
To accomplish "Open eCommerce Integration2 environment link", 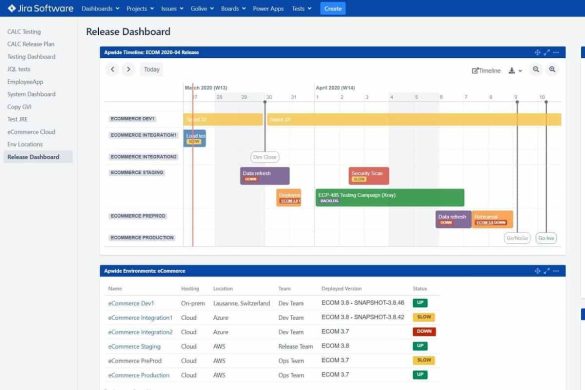I will click(x=140, y=332).
